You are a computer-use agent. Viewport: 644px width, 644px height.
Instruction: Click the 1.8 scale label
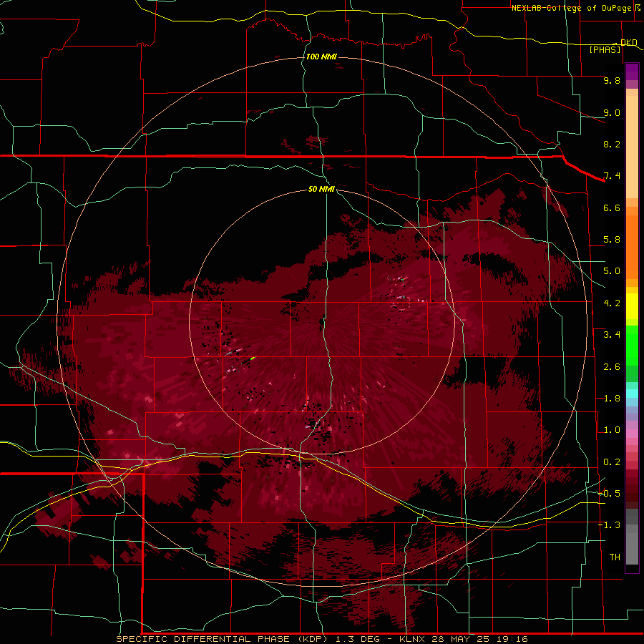click(612, 399)
